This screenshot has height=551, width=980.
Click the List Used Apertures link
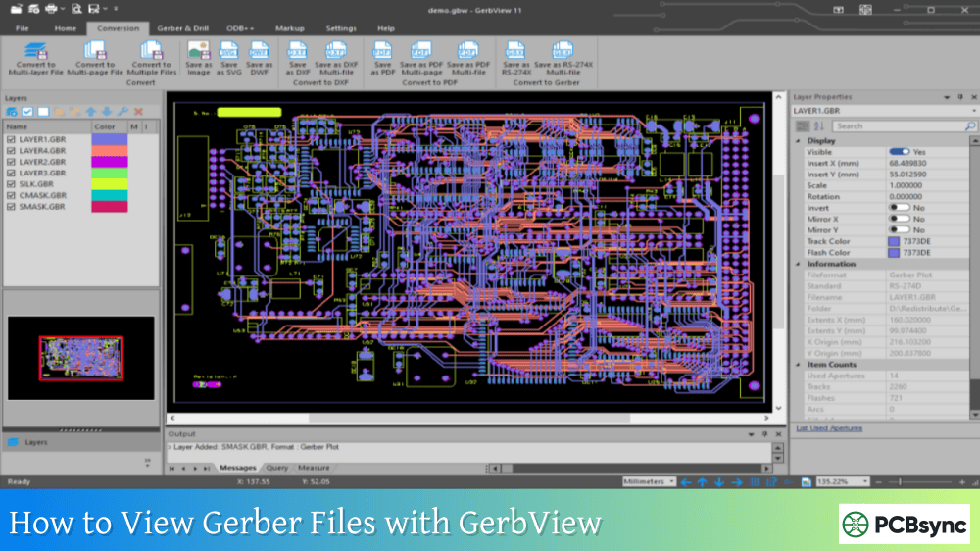click(x=831, y=428)
